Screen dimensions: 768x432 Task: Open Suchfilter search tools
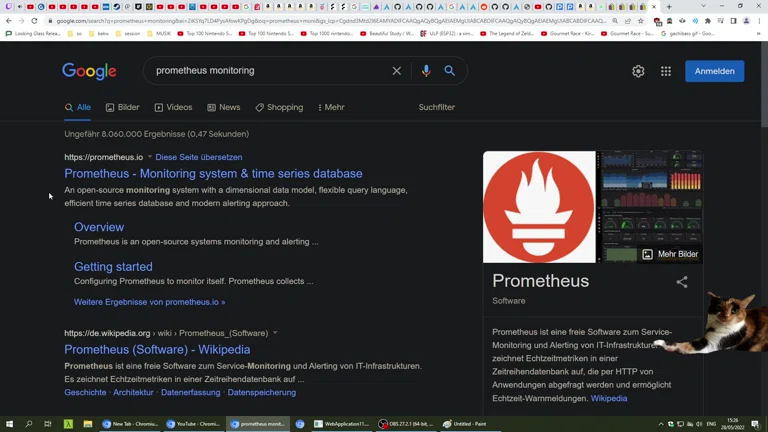click(x=436, y=107)
